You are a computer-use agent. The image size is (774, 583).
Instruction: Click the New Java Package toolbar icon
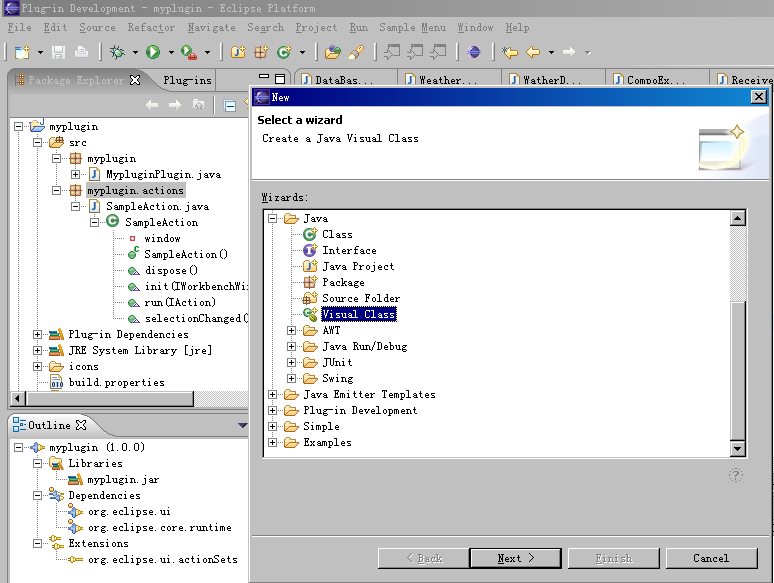pos(261,52)
